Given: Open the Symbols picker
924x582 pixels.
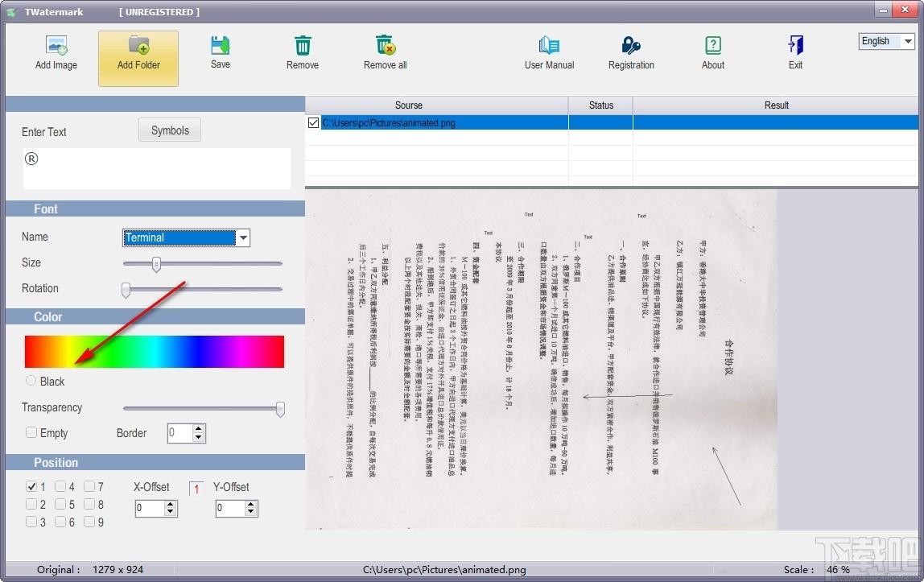Looking at the screenshot, I should pos(170,130).
